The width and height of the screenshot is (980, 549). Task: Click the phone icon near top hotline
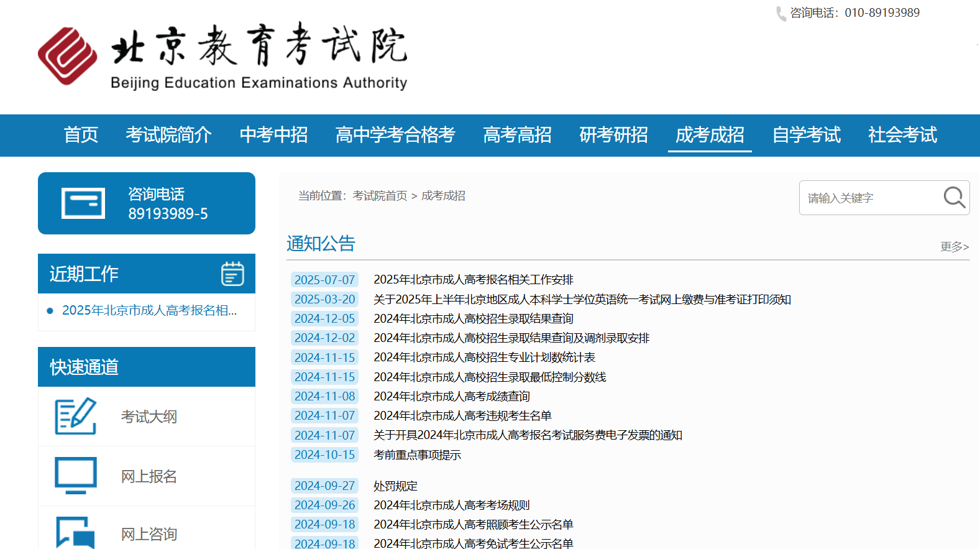[x=781, y=14]
